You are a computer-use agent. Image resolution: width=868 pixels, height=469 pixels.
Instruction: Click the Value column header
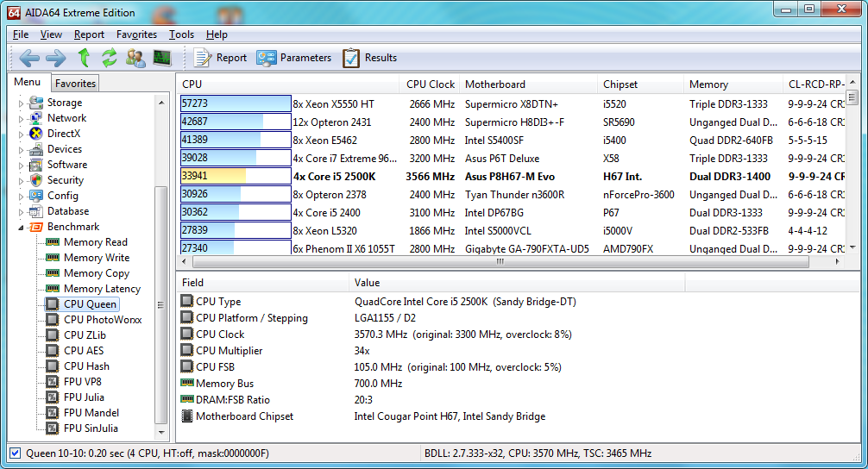pos(517,283)
